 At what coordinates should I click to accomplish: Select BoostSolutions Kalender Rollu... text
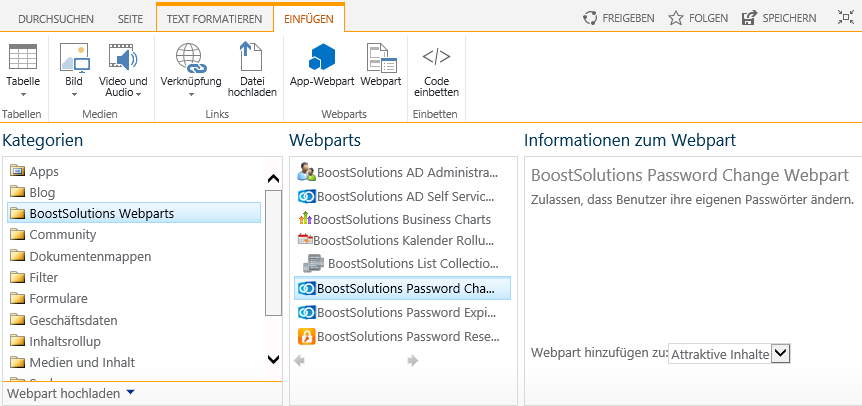[404, 240]
